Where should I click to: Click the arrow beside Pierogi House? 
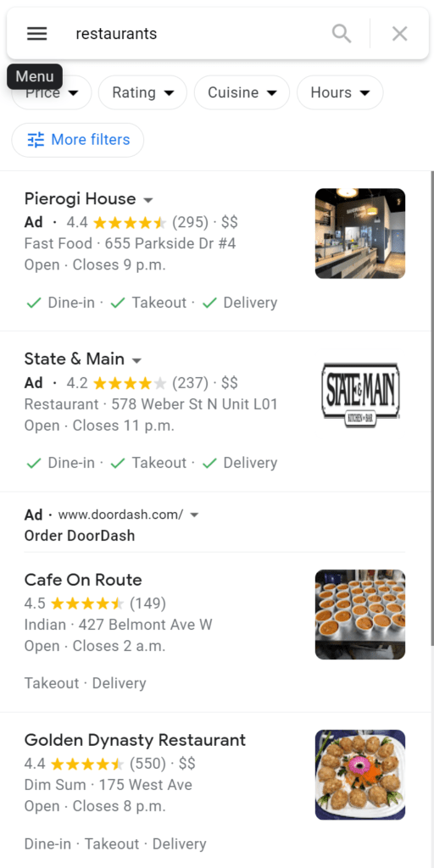pyautogui.click(x=147, y=200)
